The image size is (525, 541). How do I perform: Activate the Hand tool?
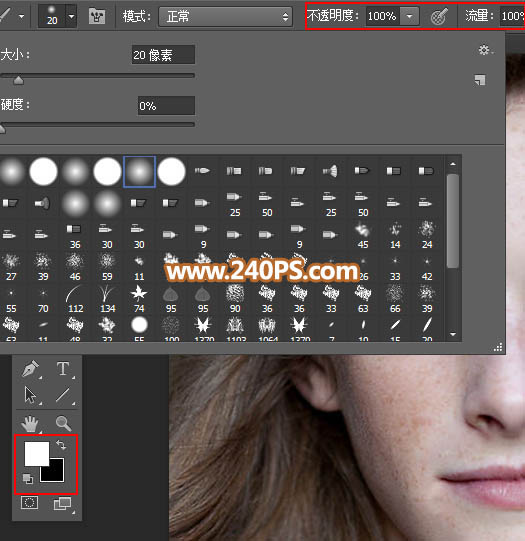click(30, 424)
